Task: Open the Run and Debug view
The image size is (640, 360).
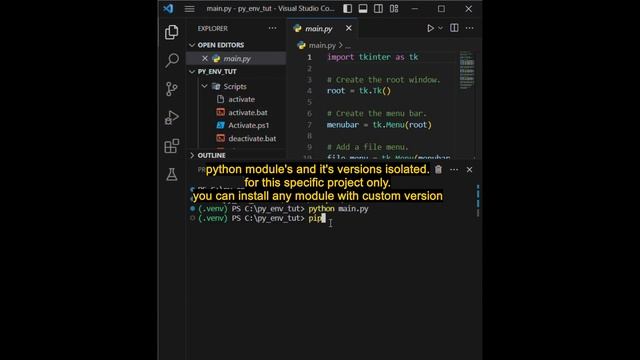Action: 172,117
